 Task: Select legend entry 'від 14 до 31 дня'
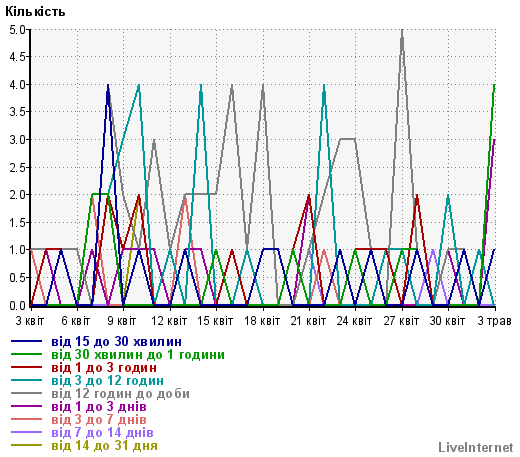click(104, 446)
